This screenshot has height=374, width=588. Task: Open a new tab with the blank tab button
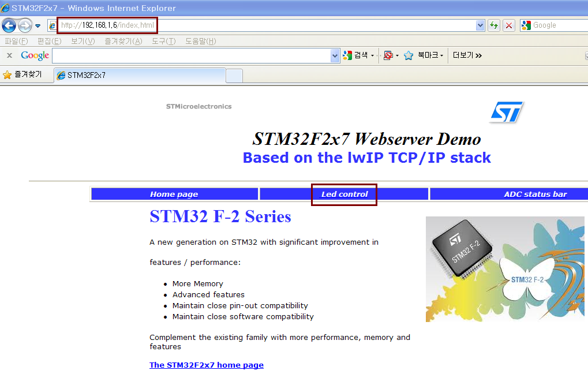(234, 76)
